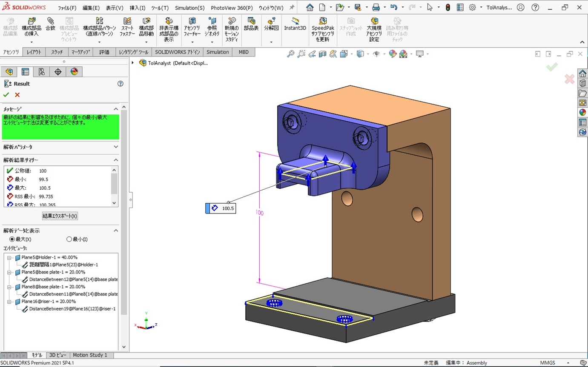The width and height of the screenshot is (588, 367).
Task: Open display style dropdown arrow in view toolbar
Action: click(x=368, y=54)
